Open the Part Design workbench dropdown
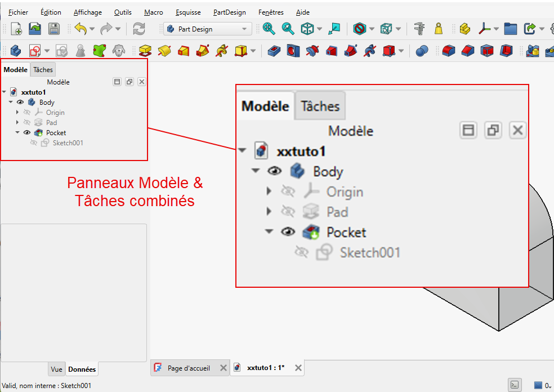The height and width of the screenshot is (392, 554). point(208,29)
